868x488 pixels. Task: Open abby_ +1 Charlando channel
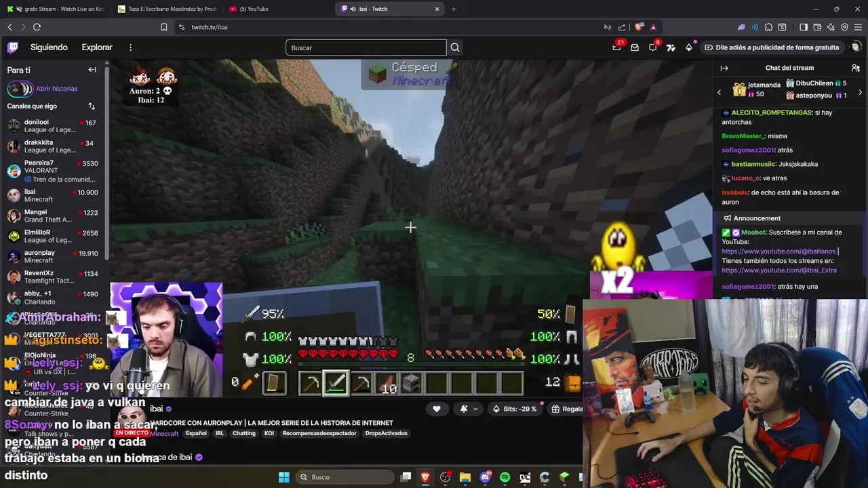point(53,298)
